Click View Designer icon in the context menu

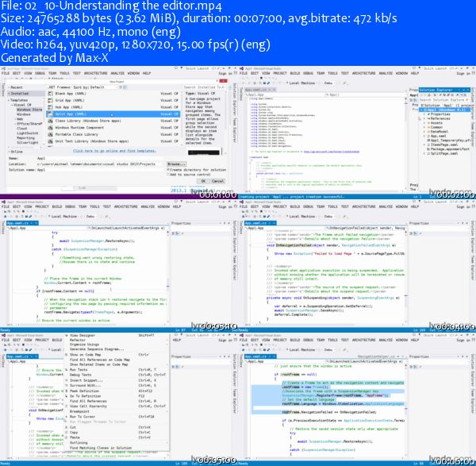67,335
